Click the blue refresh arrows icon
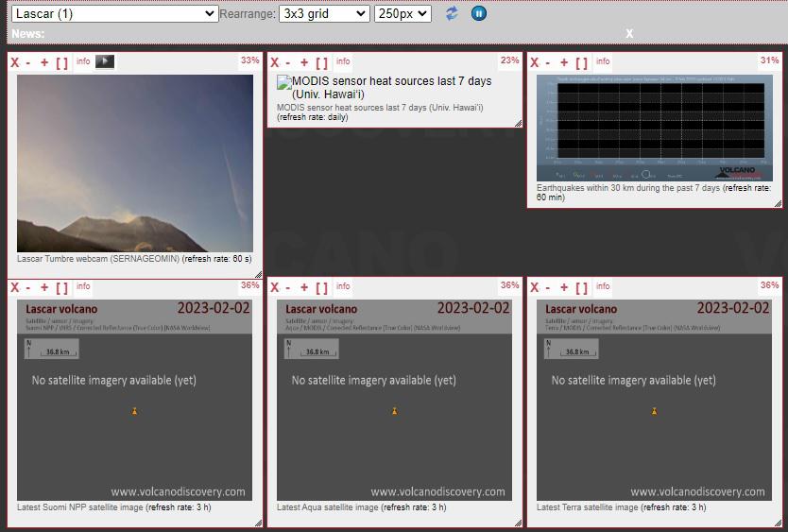 pos(452,13)
